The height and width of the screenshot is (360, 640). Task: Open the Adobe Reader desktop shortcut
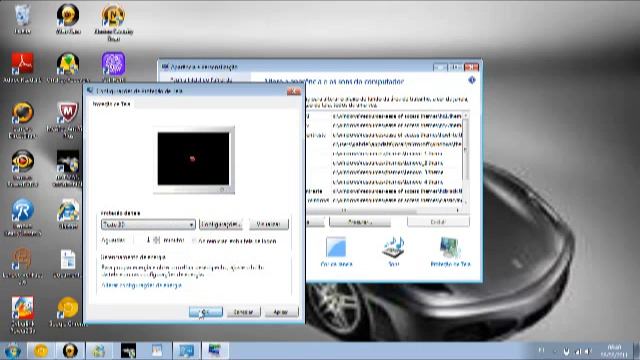(x=22, y=68)
